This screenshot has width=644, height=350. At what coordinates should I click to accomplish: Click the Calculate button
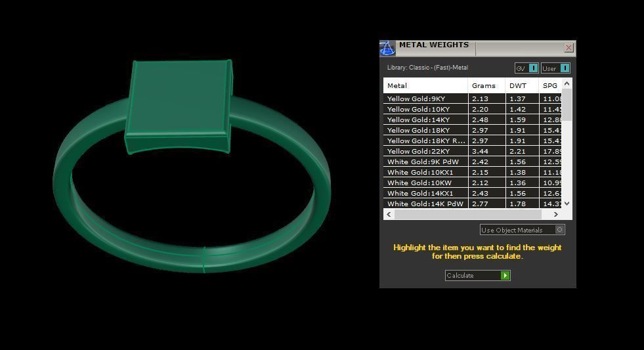pyautogui.click(x=478, y=276)
